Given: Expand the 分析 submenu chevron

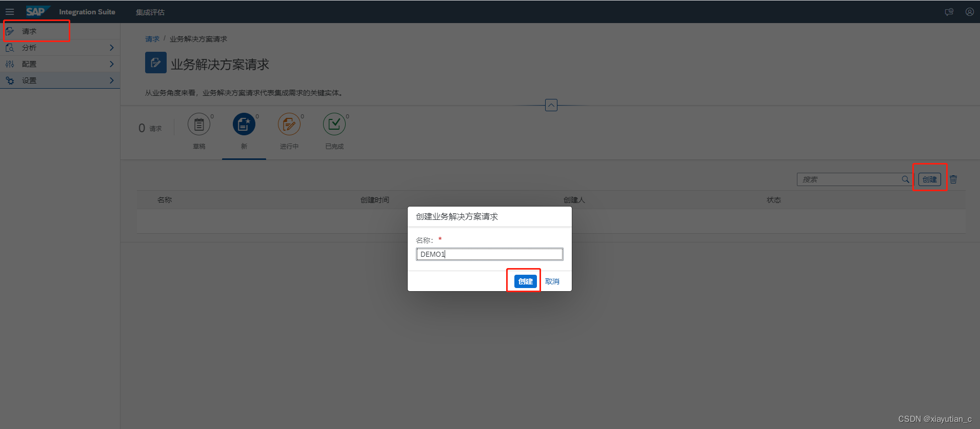Looking at the screenshot, I should pos(111,48).
